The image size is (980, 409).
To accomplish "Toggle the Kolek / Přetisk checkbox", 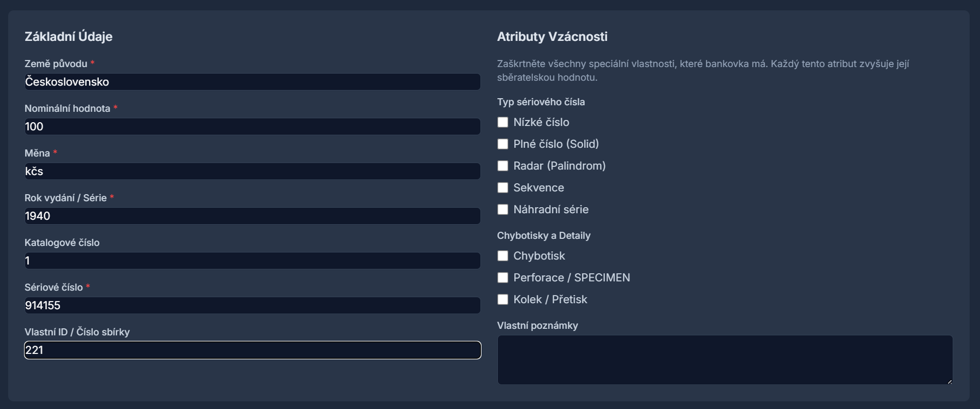I will coord(503,299).
